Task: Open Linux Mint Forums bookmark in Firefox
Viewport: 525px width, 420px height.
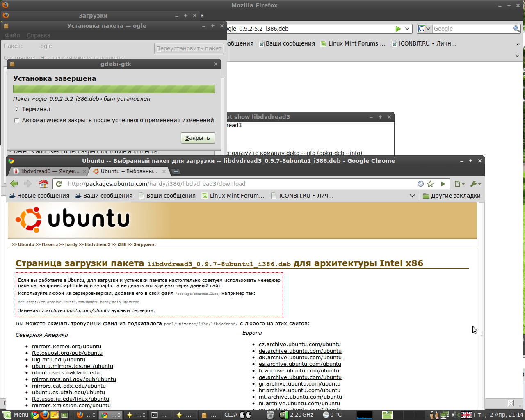Action: point(353,43)
